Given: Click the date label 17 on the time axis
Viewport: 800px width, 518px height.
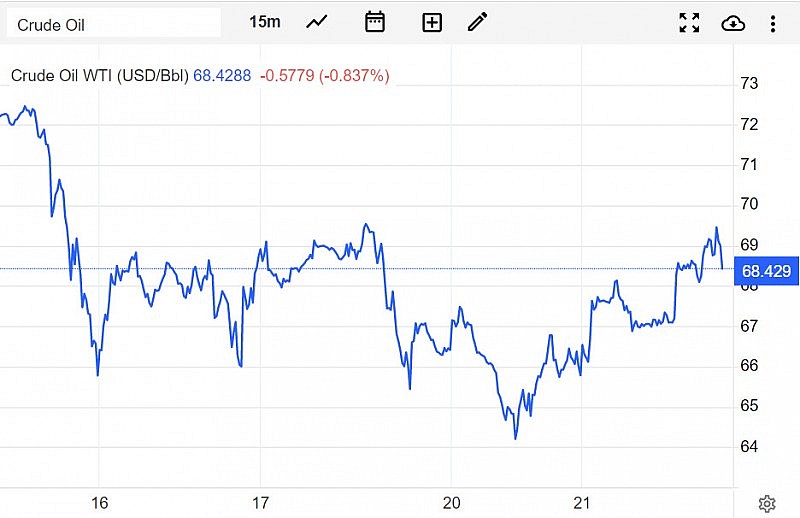Looking at the screenshot, I should [x=261, y=503].
